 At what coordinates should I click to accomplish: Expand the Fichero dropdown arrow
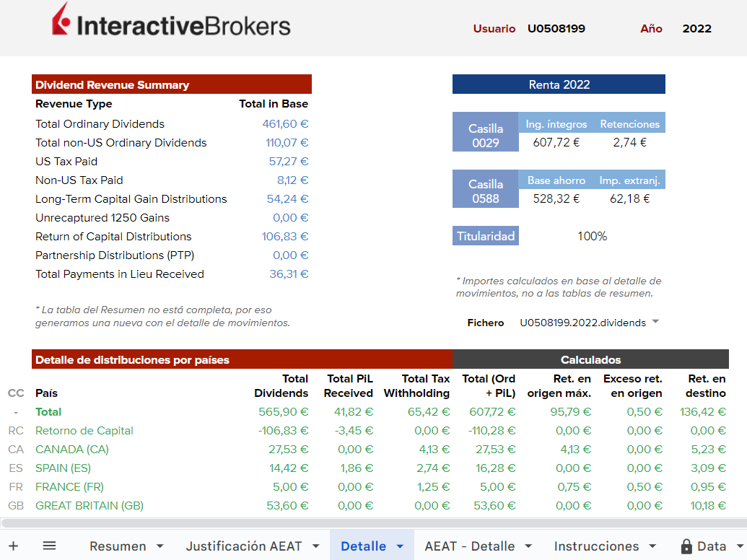coord(655,322)
